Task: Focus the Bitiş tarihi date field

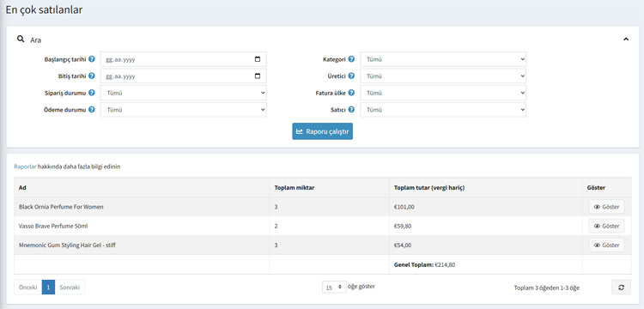Action: (184, 76)
